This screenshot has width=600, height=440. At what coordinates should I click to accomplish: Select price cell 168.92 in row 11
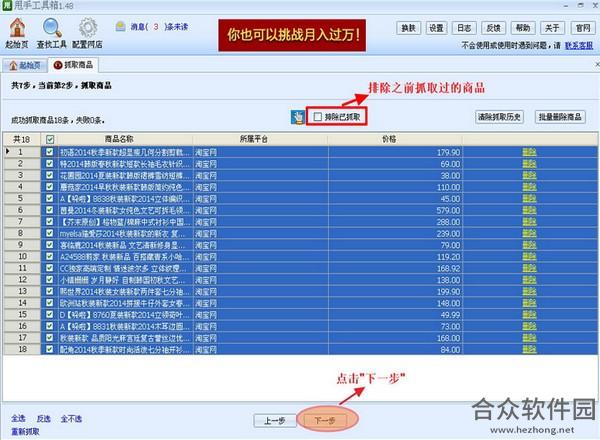coord(395,268)
